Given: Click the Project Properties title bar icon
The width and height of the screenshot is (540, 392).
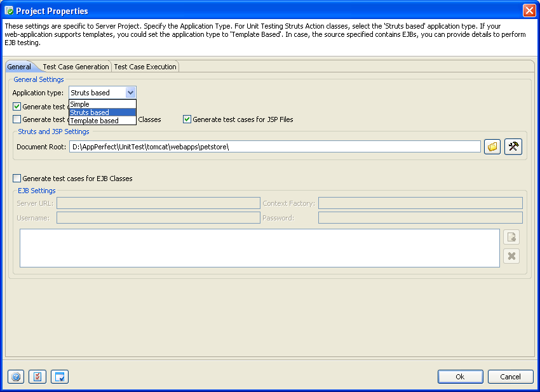Looking at the screenshot, I should click(x=9, y=11).
